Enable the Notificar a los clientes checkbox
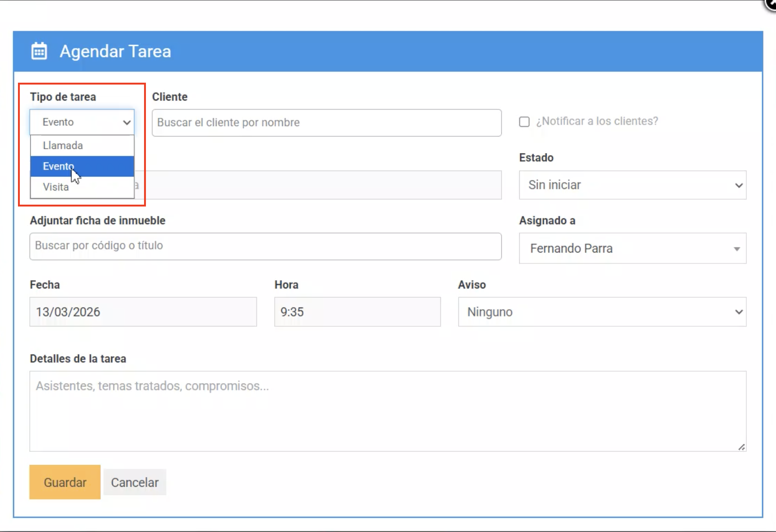This screenshot has width=776, height=532. pos(524,122)
